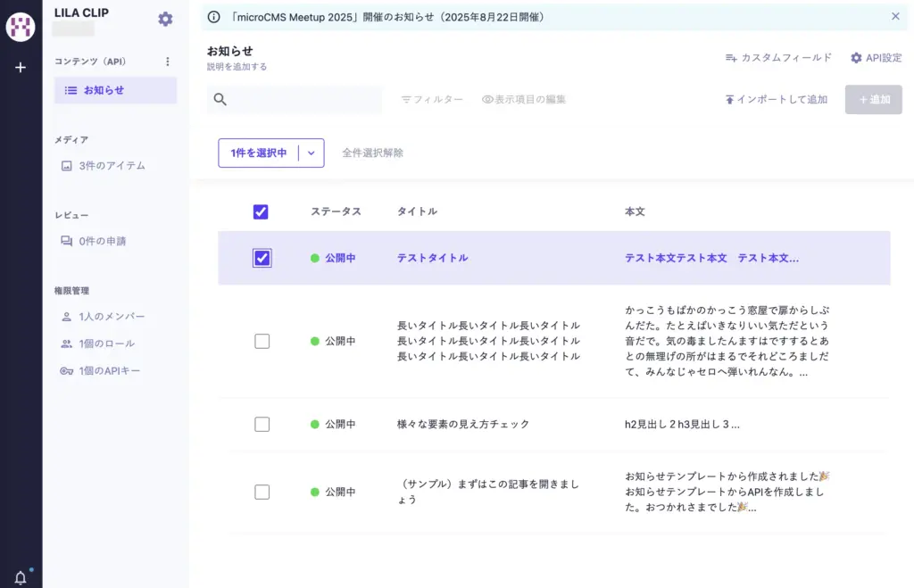Viewport: 914px width, 588px height.
Task: Click the ステータス column header
Action: point(336,211)
